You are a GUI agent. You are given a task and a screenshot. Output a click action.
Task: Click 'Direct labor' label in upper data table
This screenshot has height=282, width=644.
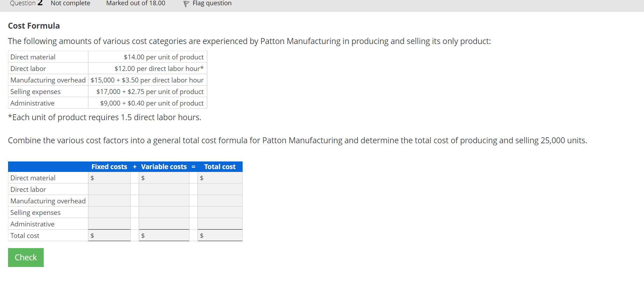click(28, 68)
